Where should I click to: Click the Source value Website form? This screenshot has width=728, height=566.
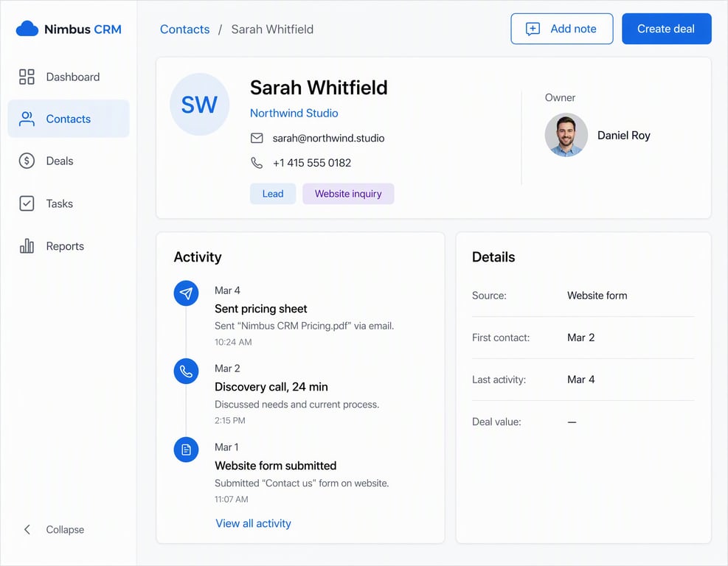(x=597, y=296)
